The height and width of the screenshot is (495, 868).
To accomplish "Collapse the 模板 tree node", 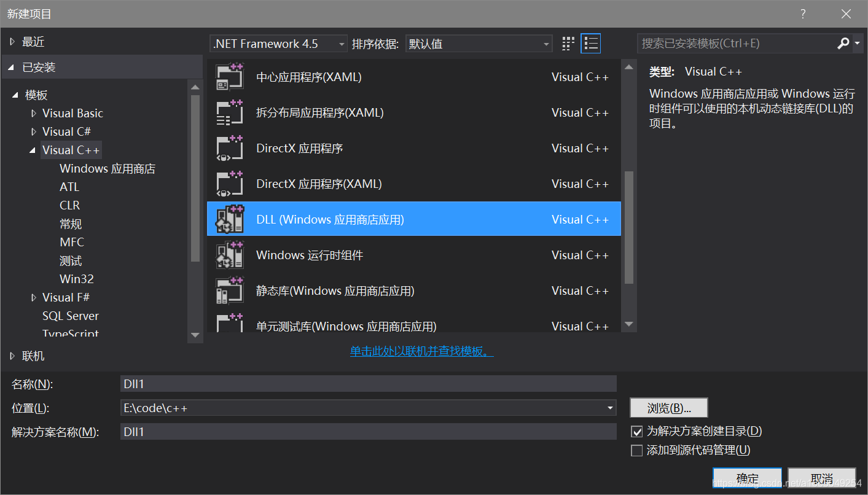I will coord(15,95).
